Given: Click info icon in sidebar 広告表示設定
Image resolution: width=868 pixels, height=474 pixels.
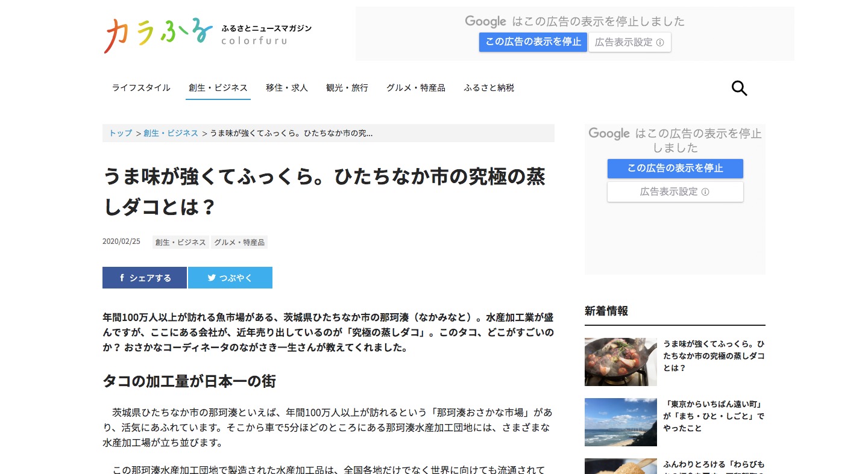Looking at the screenshot, I should (x=705, y=192).
